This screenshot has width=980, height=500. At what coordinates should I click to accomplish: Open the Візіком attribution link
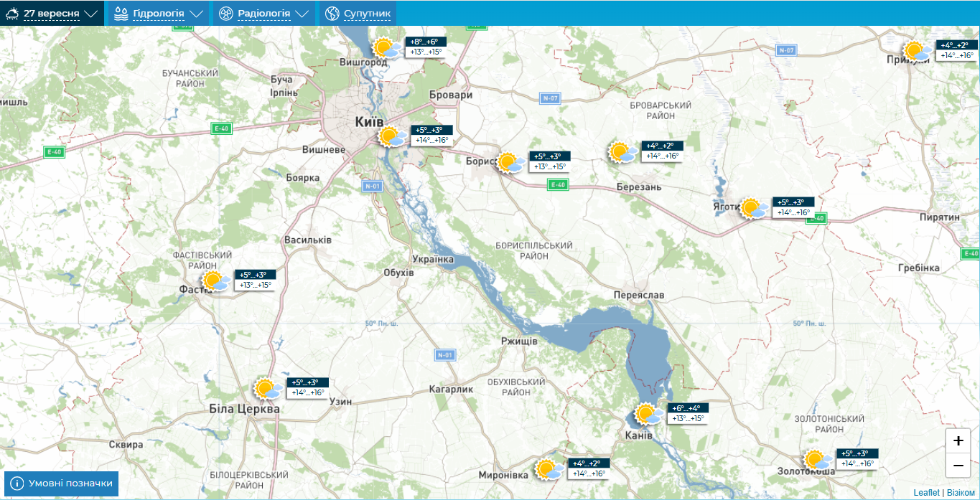(961, 493)
